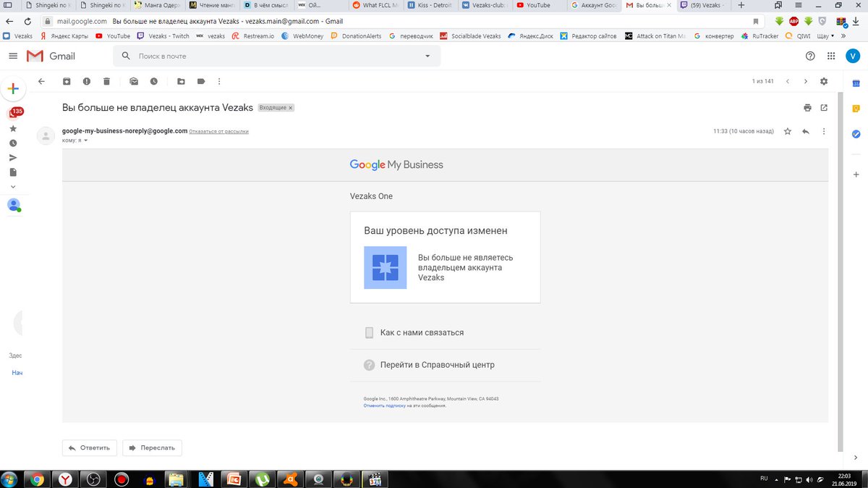Open the Google account avatar V
Viewport: 868px width, 488px height.
pos(854,56)
